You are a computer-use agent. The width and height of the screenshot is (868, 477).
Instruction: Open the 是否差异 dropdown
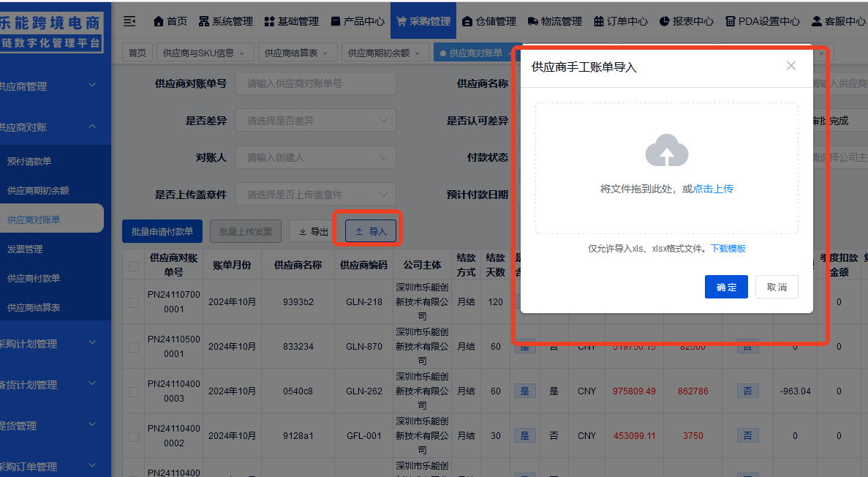316,120
